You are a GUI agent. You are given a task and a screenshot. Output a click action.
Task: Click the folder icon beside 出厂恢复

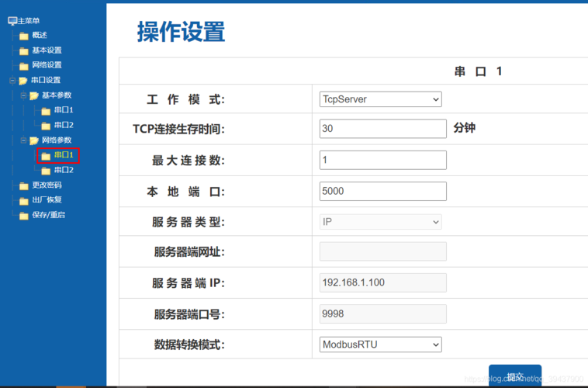click(x=23, y=201)
